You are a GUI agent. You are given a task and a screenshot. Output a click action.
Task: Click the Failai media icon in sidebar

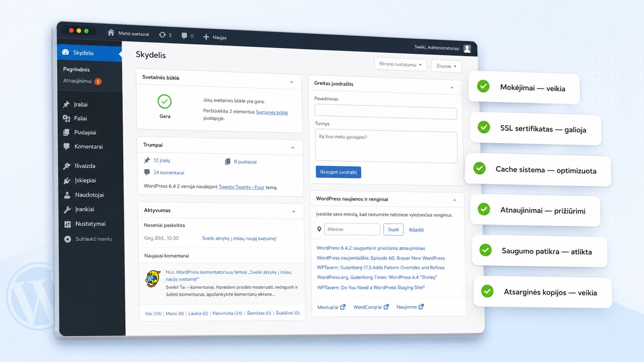66,118
